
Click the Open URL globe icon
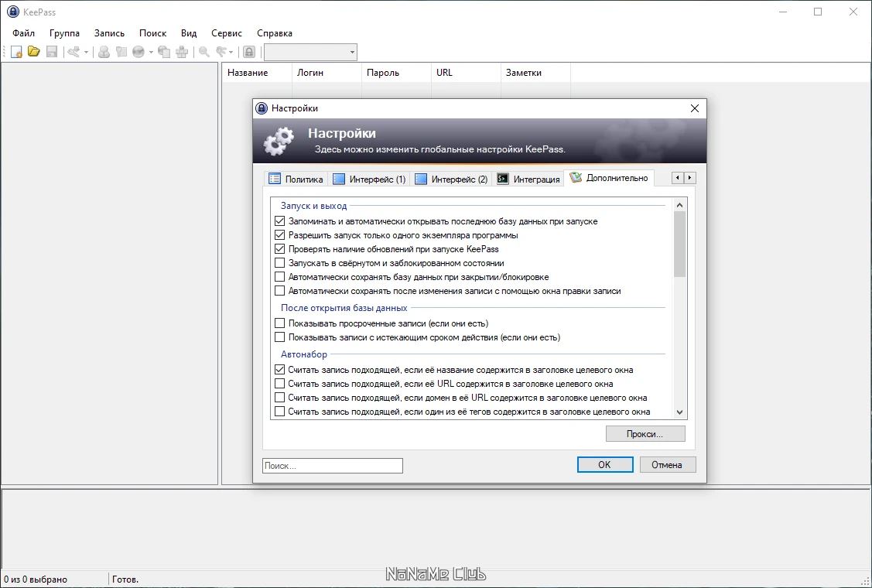click(x=138, y=52)
